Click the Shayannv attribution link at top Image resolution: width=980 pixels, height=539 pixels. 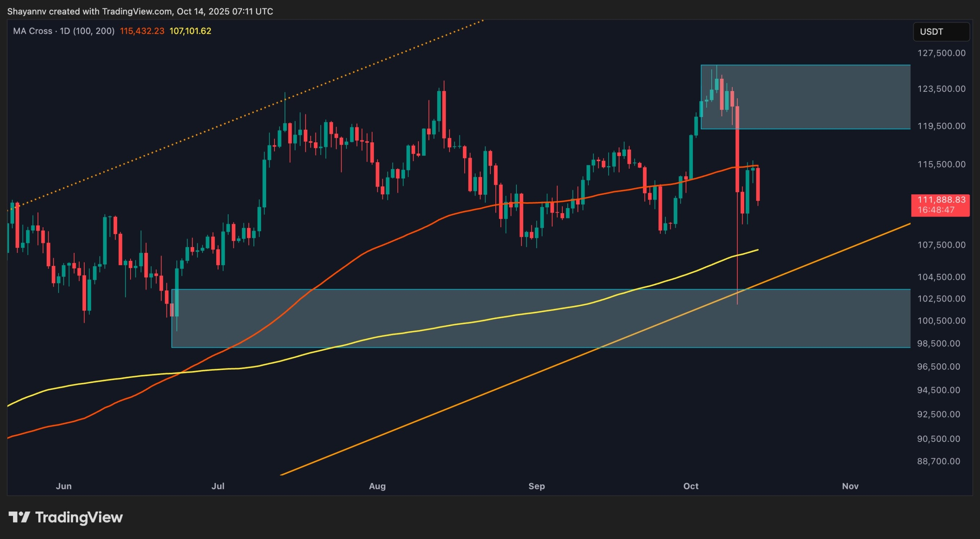point(27,11)
